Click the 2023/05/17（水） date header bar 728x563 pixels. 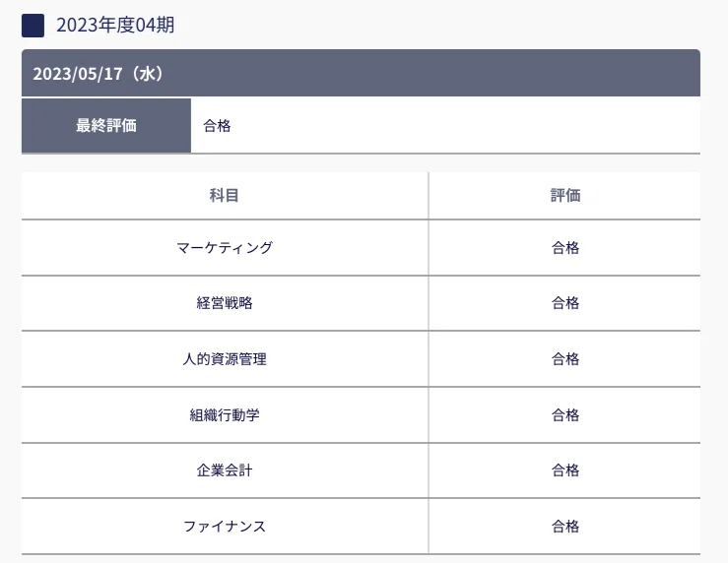(361, 73)
